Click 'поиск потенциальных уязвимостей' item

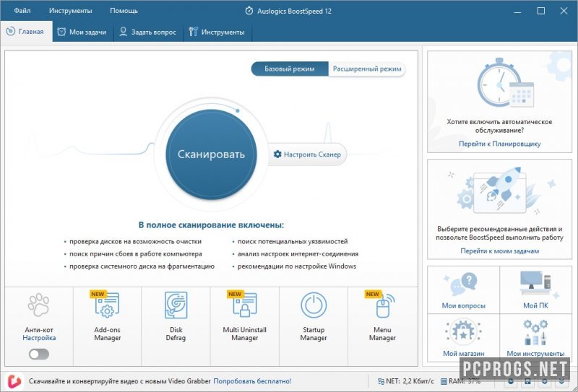coord(293,242)
